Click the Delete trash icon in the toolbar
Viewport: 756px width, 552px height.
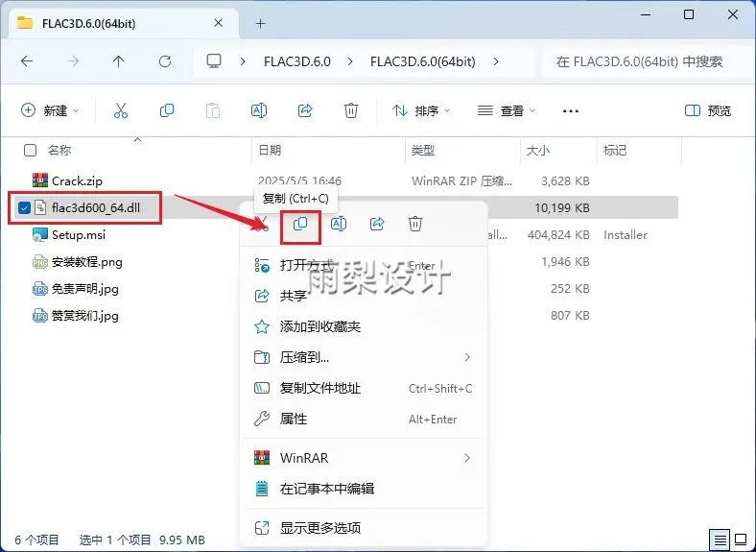351,110
